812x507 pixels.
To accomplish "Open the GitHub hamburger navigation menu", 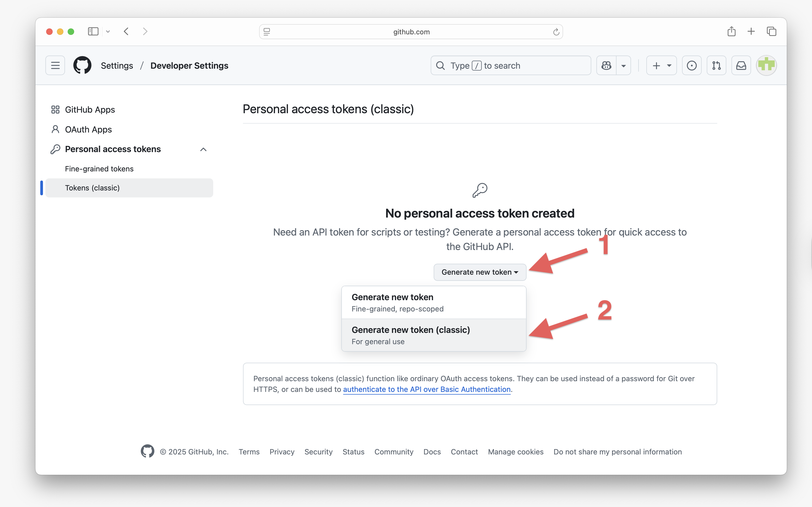I will [x=55, y=65].
